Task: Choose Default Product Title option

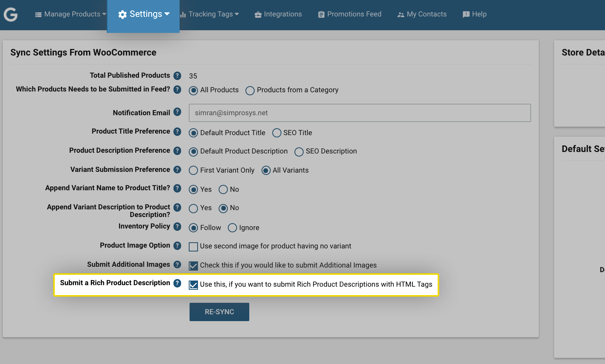Action: coord(193,133)
